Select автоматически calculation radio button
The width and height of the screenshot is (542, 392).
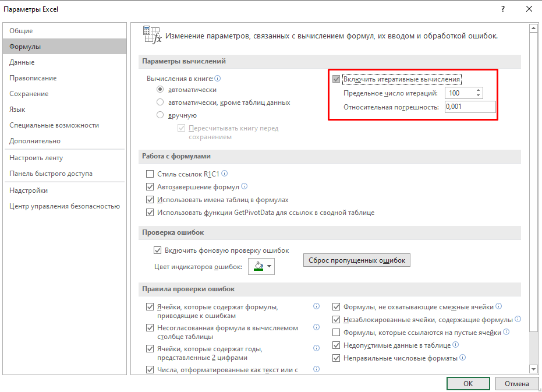pyautogui.click(x=160, y=89)
